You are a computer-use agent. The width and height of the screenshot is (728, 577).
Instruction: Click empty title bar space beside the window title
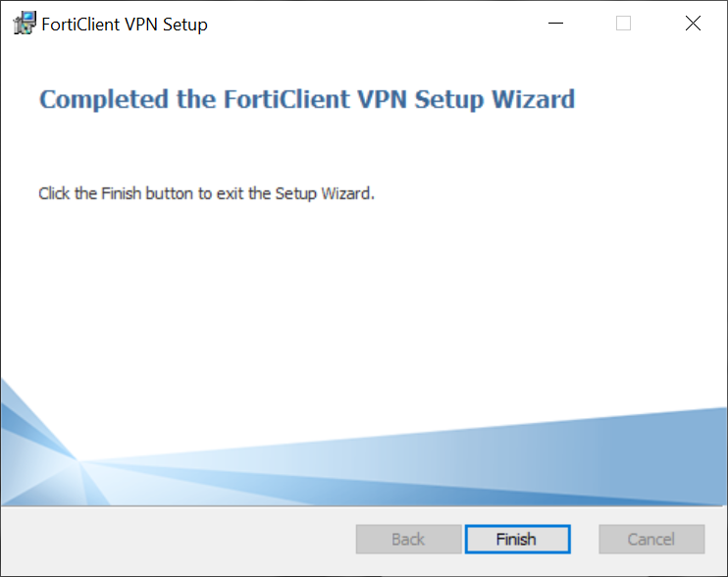373,25
